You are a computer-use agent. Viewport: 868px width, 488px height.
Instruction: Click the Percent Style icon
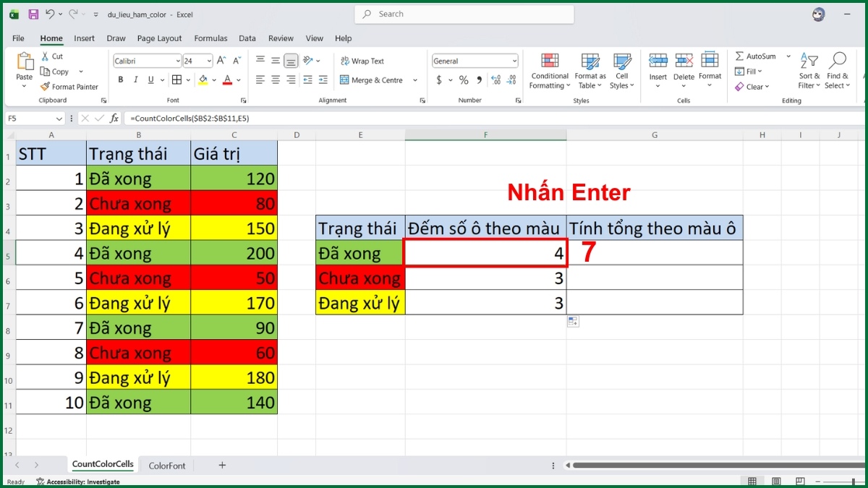[464, 80]
